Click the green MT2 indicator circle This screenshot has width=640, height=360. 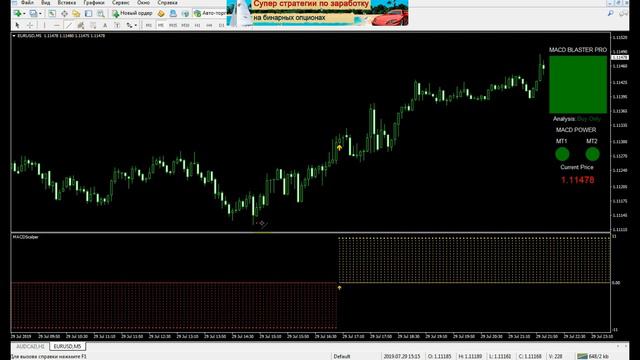coord(592,154)
